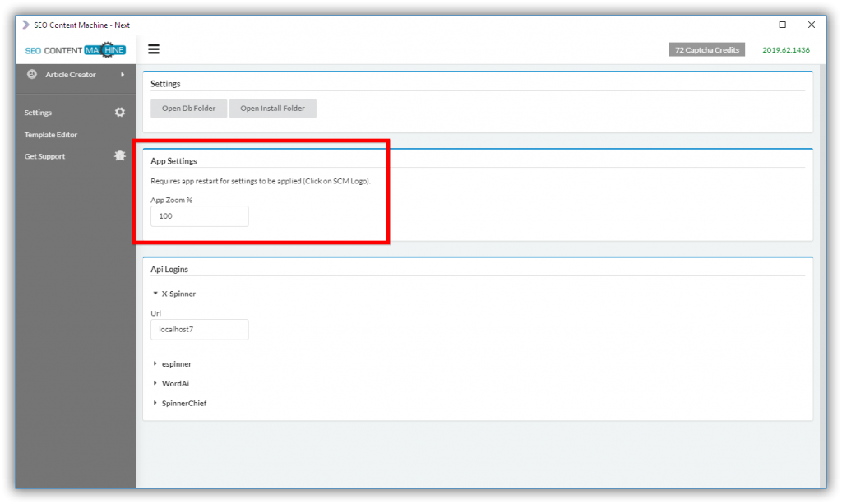
Task: Maximize the SEO Content Machine window
Action: tap(783, 25)
